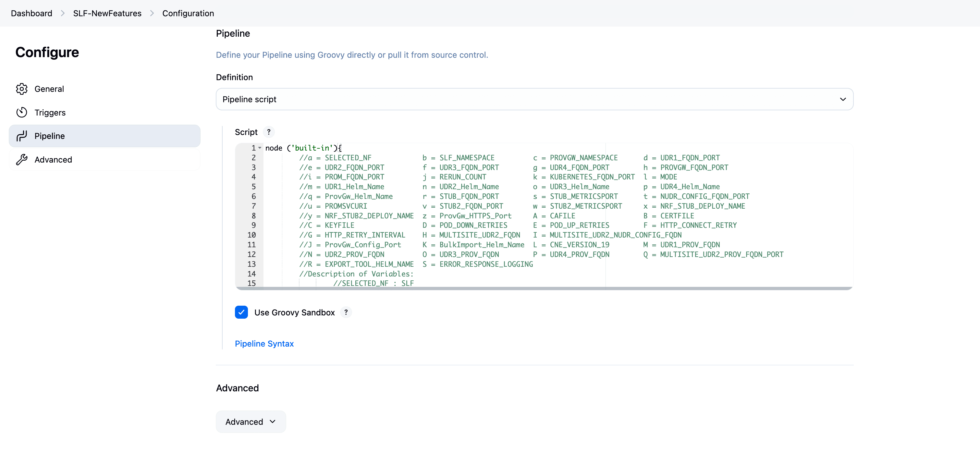Switch to the Triggers section
Screen dimensions: 980x453
pos(50,112)
